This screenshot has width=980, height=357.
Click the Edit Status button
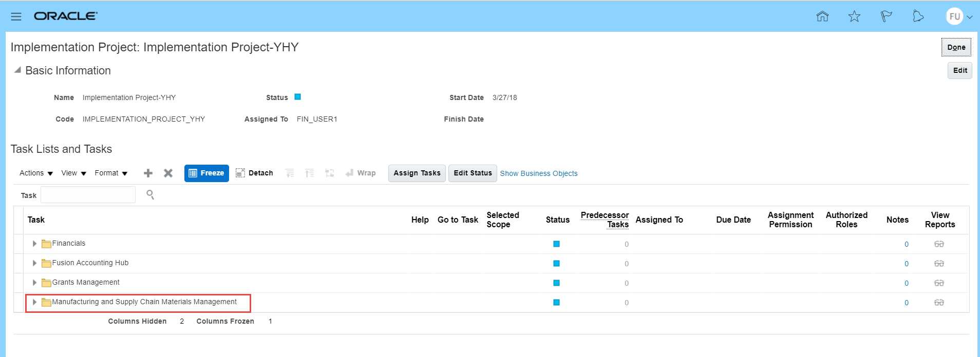click(473, 173)
